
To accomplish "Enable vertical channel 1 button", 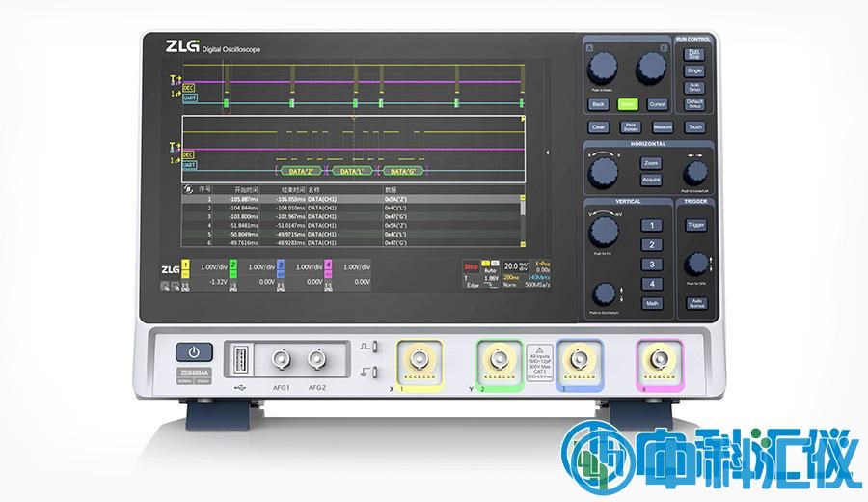I will [x=652, y=225].
